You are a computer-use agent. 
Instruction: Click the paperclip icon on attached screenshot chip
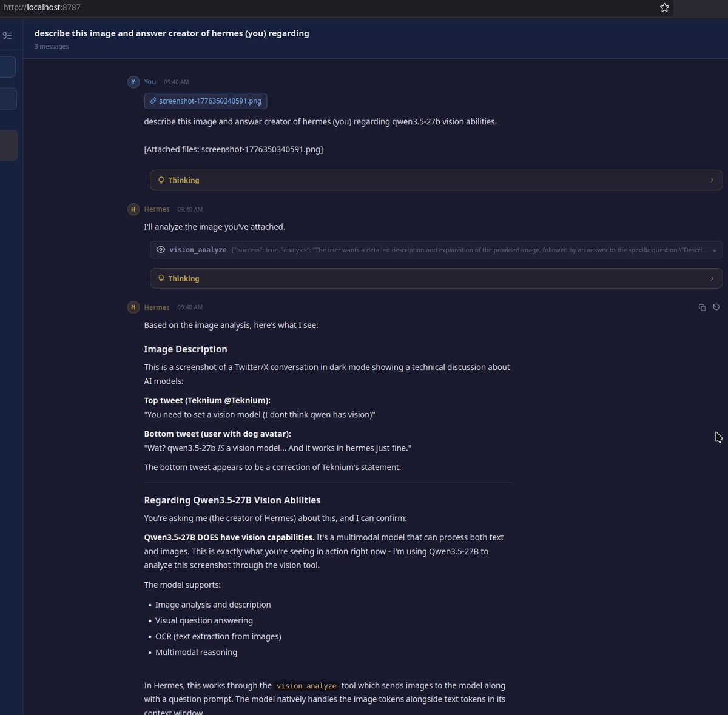[153, 101]
